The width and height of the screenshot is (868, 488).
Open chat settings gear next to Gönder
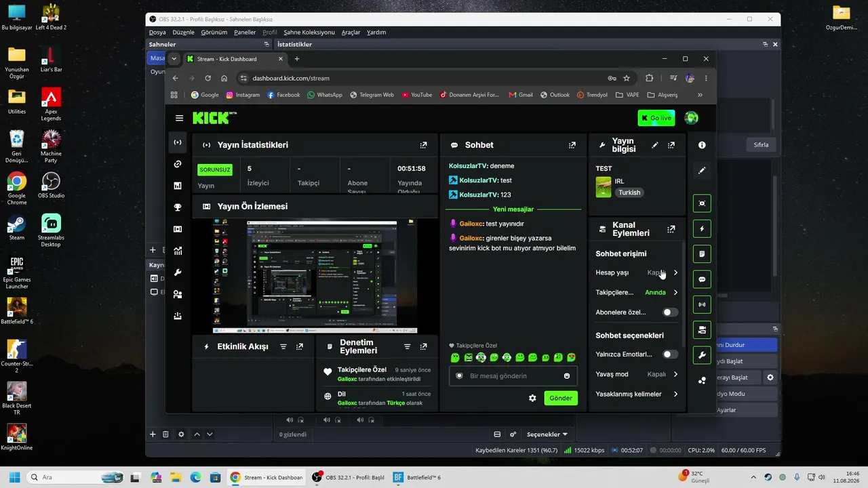point(532,398)
